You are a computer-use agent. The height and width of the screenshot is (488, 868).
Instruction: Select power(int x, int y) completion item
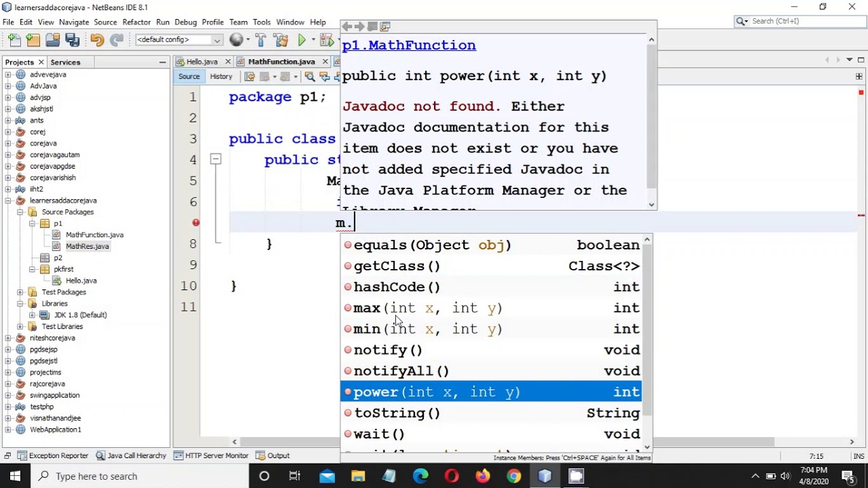pyautogui.click(x=491, y=392)
